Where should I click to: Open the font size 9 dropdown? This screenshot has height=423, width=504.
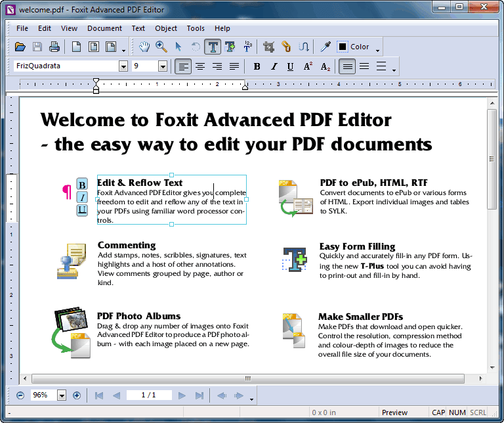pyautogui.click(x=163, y=66)
